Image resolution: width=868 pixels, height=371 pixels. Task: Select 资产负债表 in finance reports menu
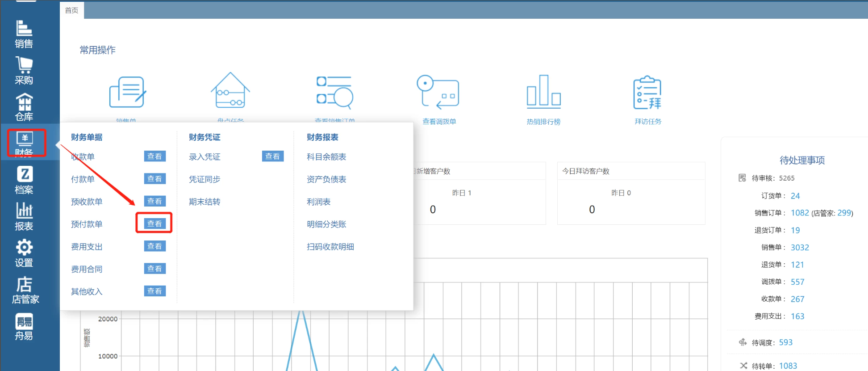coord(326,179)
